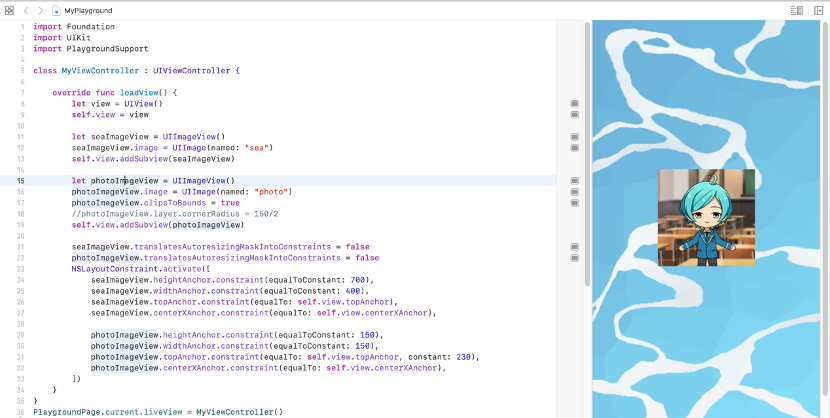Click the value 400 in seaImageView widthAnchor
Screen dimensions: 830x418
click(353, 291)
